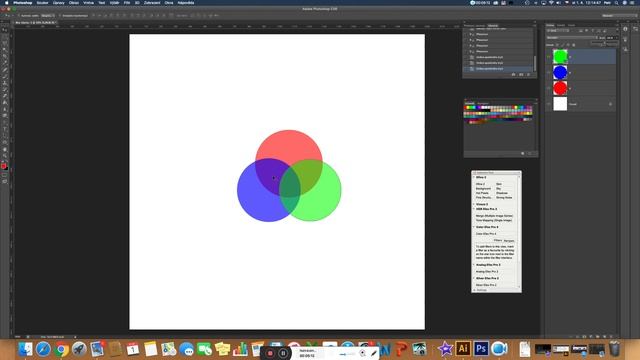The height and width of the screenshot is (360, 640).
Task: Select the Brush tool
Action: 5,76
